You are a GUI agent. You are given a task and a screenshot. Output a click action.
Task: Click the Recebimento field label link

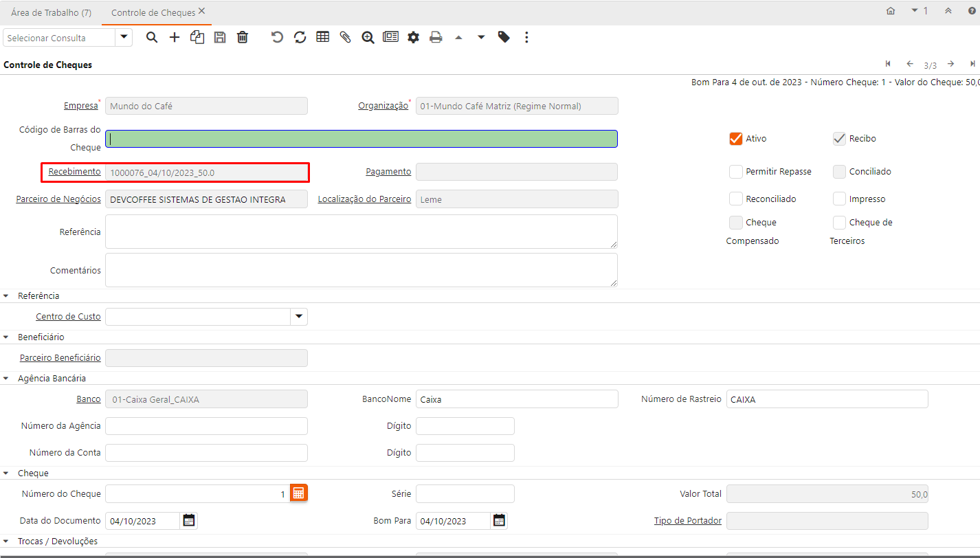pyautogui.click(x=74, y=172)
